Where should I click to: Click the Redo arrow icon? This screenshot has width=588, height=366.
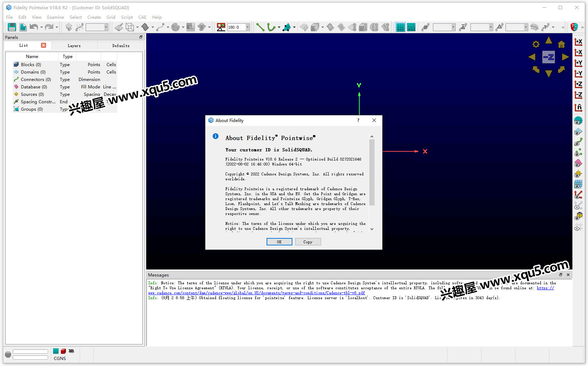coord(49,27)
